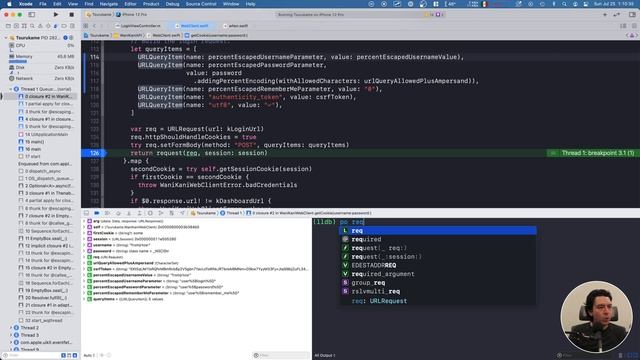Click the variables view filter field
Image resolution: width=640 pixels, height=360 pixels.
pos(281,356)
